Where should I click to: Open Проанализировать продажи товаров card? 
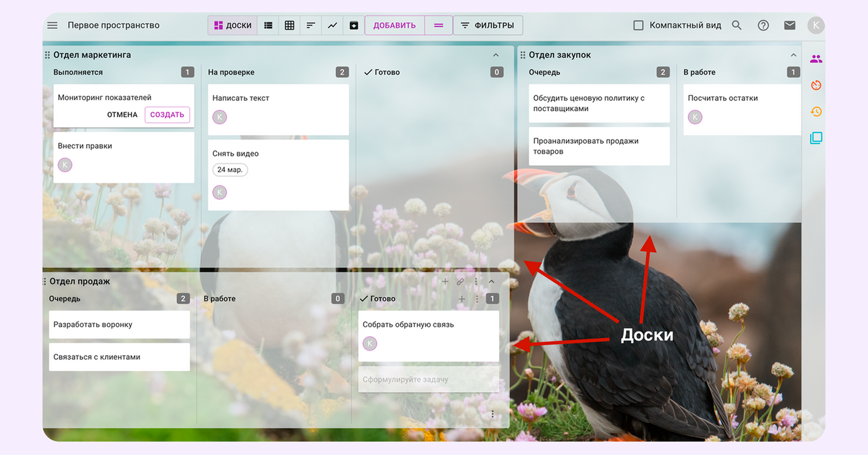click(599, 146)
